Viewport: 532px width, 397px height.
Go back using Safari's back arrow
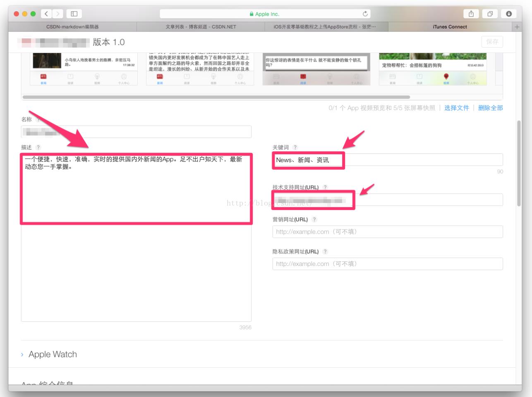pos(46,14)
